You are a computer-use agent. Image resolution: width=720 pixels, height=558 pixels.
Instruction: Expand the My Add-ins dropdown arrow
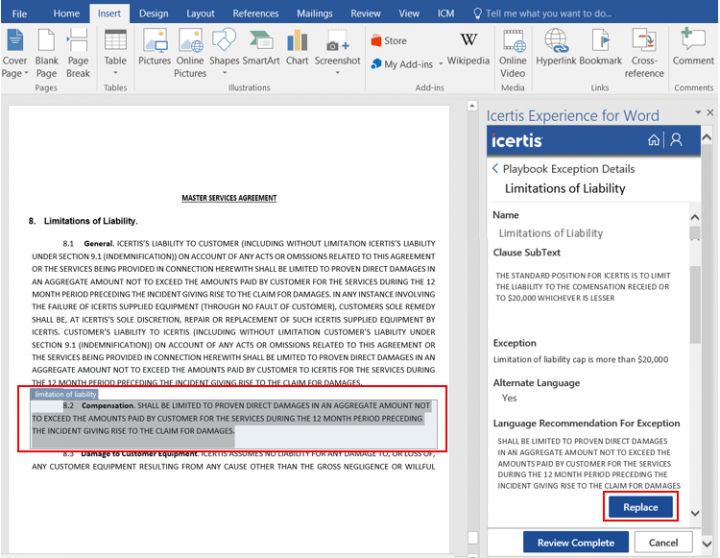[441, 64]
